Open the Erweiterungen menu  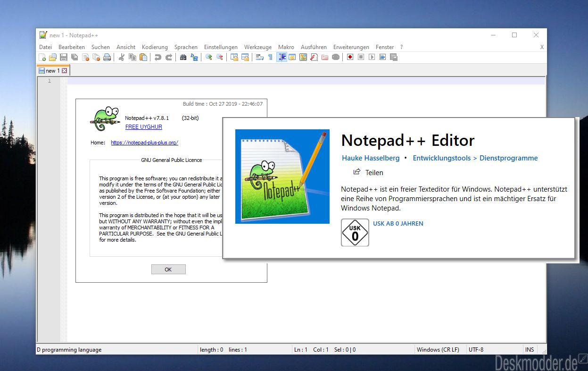pos(351,47)
